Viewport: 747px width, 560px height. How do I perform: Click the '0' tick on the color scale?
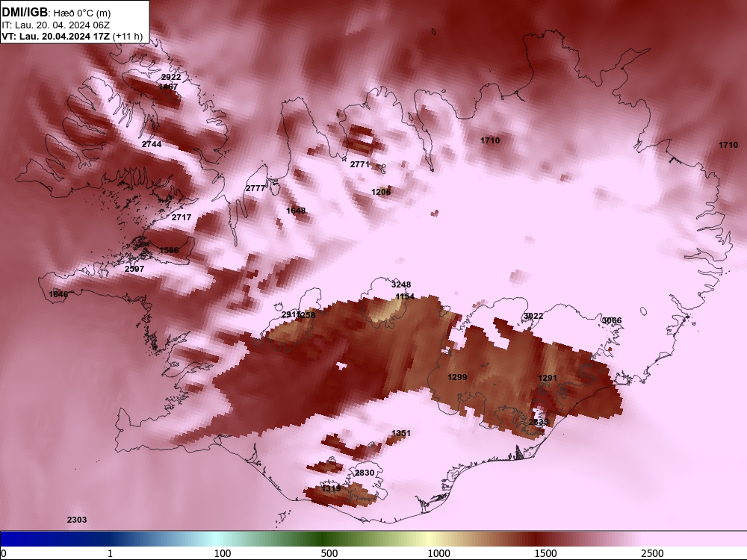(x=4, y=553)
